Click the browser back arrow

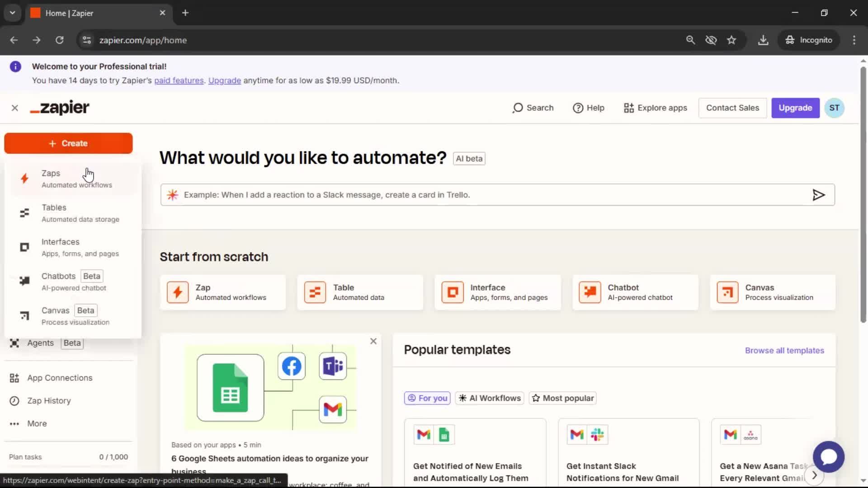(14, 40)
